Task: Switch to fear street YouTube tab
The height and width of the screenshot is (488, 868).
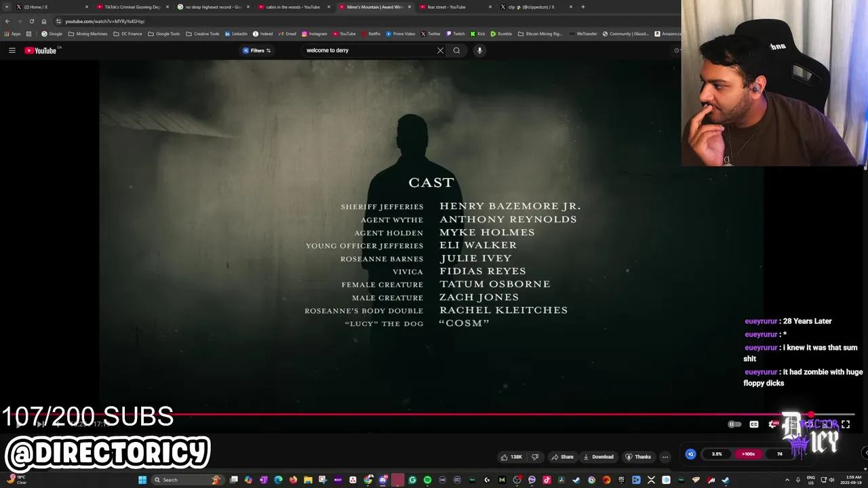Action: click(x=455, y=7)
